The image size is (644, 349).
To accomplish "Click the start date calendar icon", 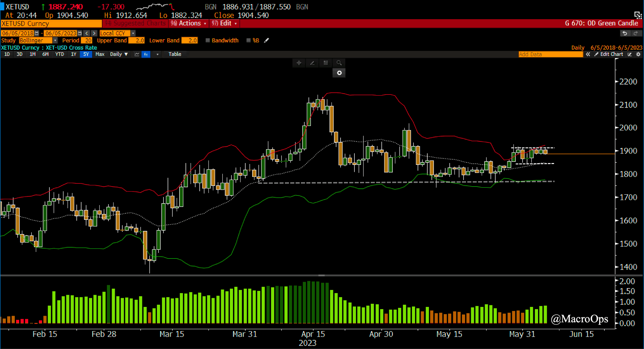I will tap(36, 33).
